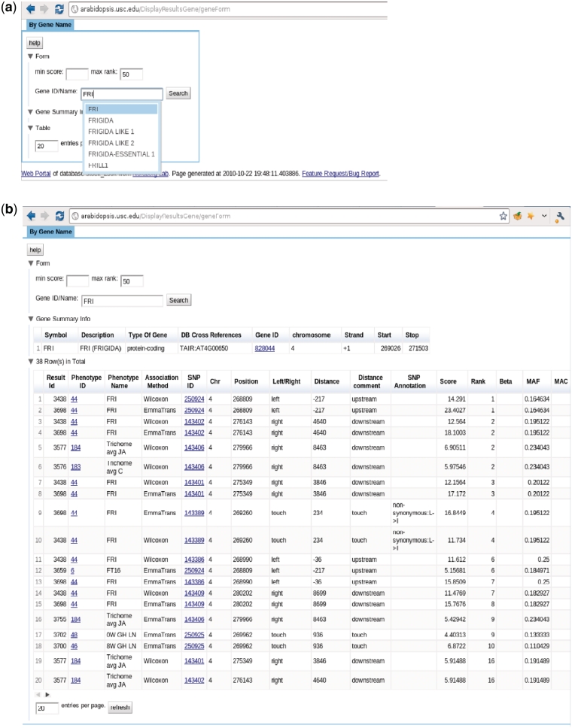Focus Gene ID/Name field in panel (a)
Viewport: 572px width, 728px height.
(x=122, y=94)
